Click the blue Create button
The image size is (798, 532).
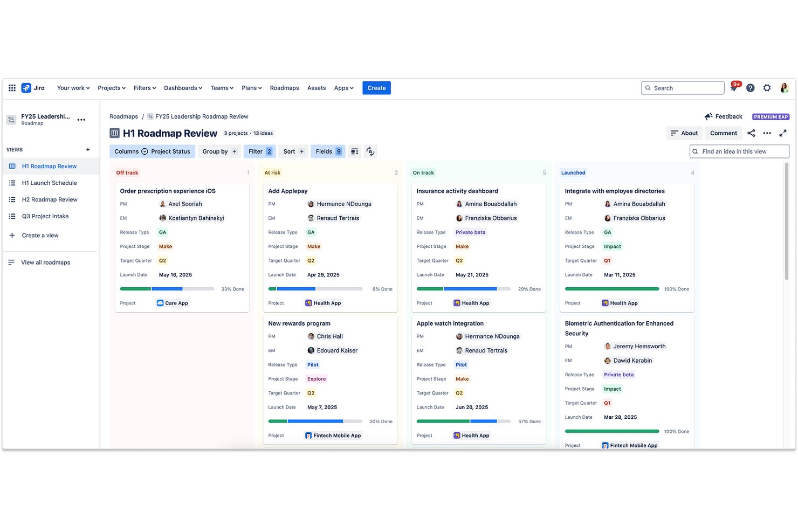pos(376,88)
